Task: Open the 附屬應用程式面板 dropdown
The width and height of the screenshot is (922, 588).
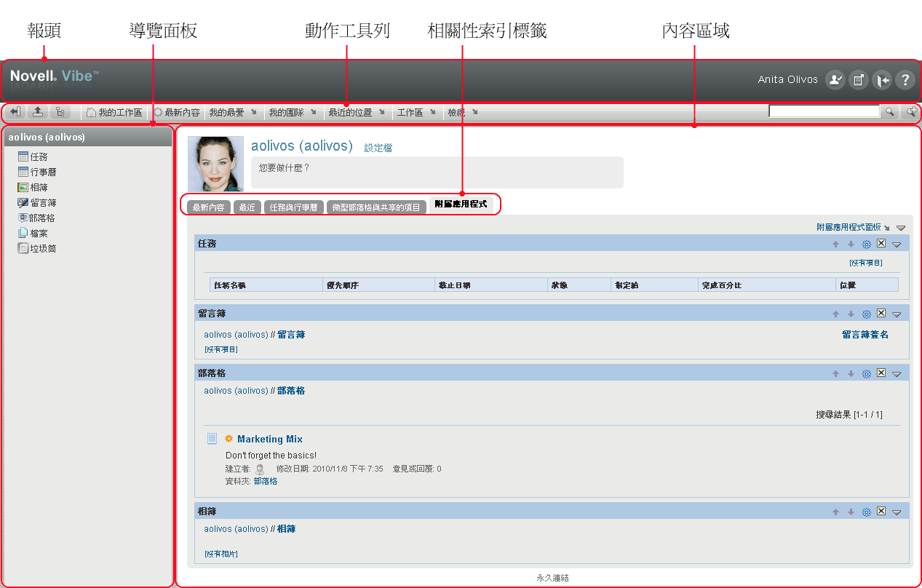Action: 853,228
